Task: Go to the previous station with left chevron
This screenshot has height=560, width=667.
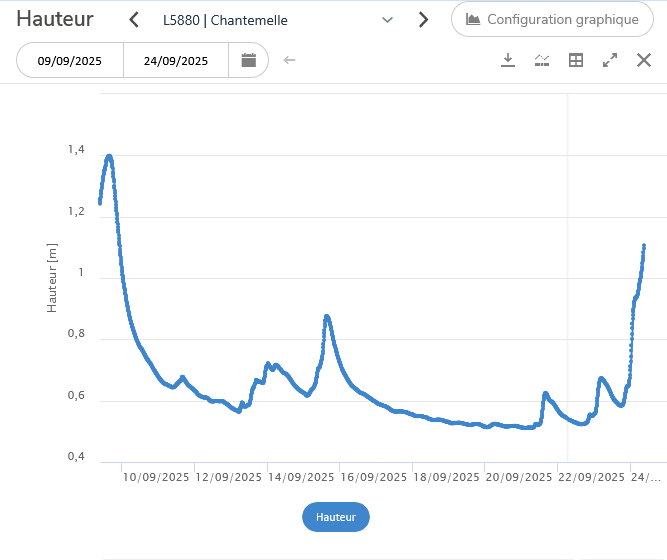Action: 134,19
